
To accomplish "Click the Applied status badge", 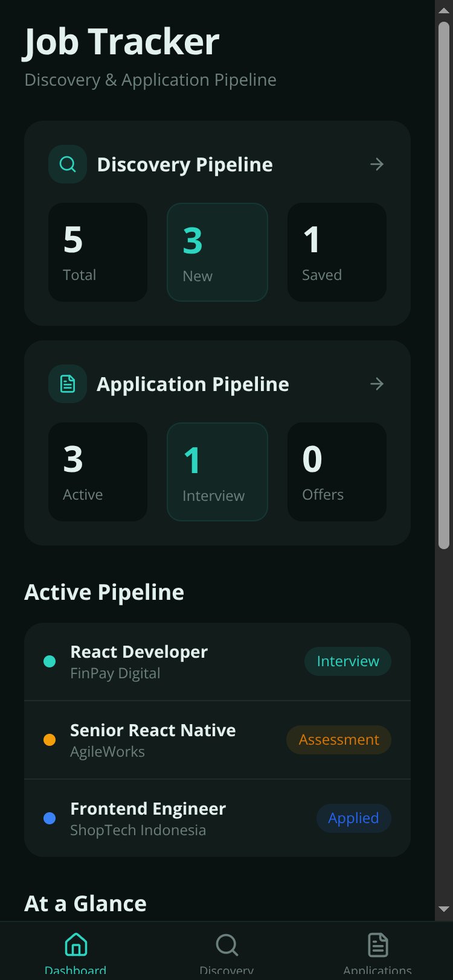I will 353,818.
